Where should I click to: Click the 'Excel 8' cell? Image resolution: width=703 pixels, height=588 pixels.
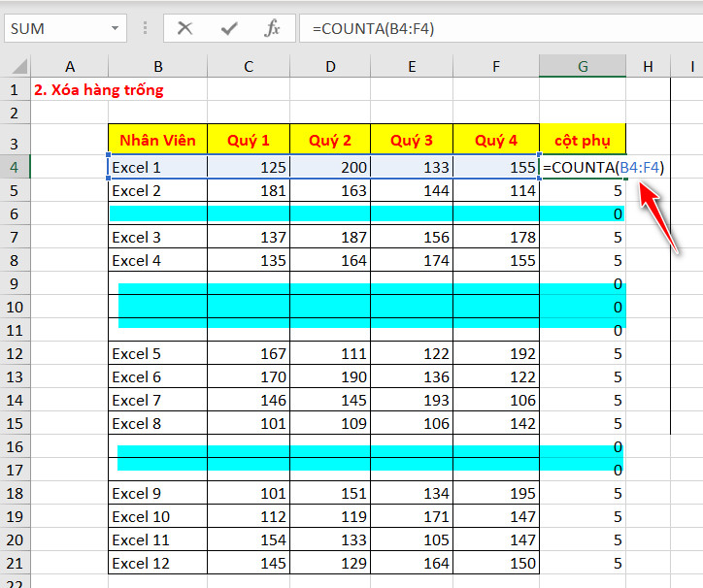pyautogui.click(x=158, y=423)
